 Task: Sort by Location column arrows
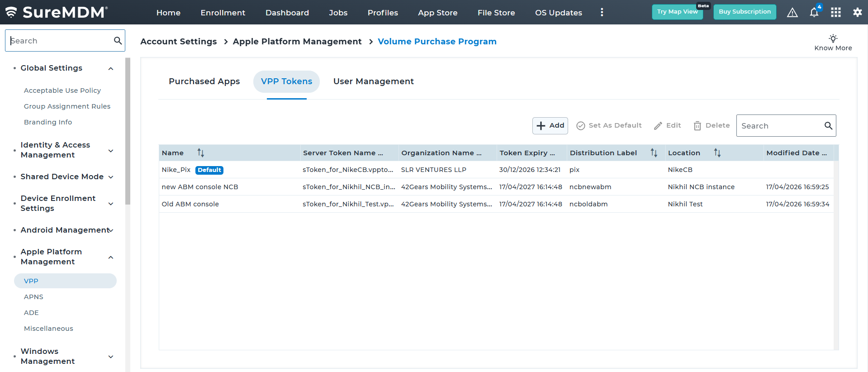(717, 153)
